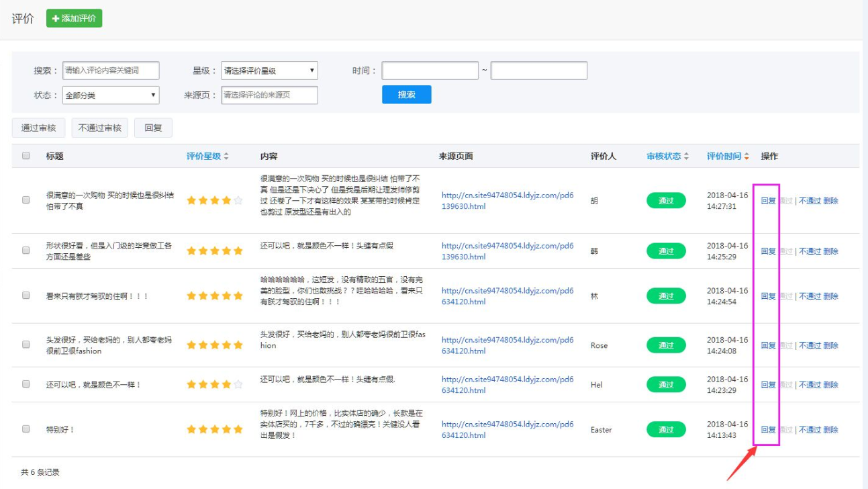The height and width of the screenshot is (489, 868).
Task: Select checkbox for 看来只有朕才驾驭的住啊 review
Action: 26,296
